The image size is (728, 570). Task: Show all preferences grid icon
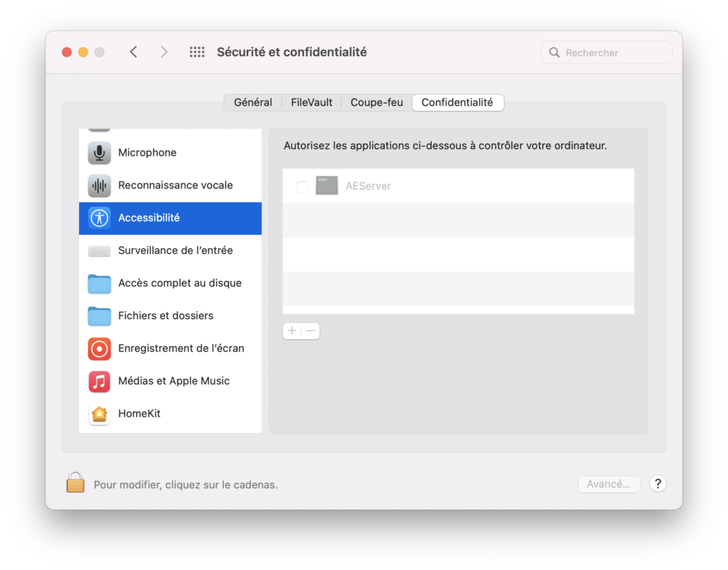click(197, 52)
